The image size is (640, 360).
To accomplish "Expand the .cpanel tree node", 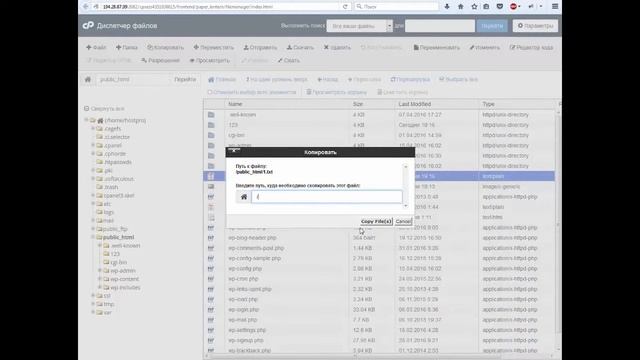I will point(93,145).
